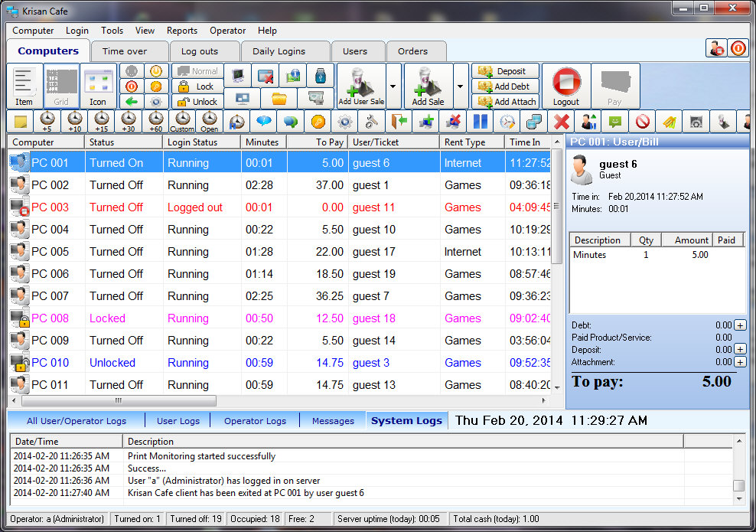Select the PC 010 Unlocked row

click(279, 363)
